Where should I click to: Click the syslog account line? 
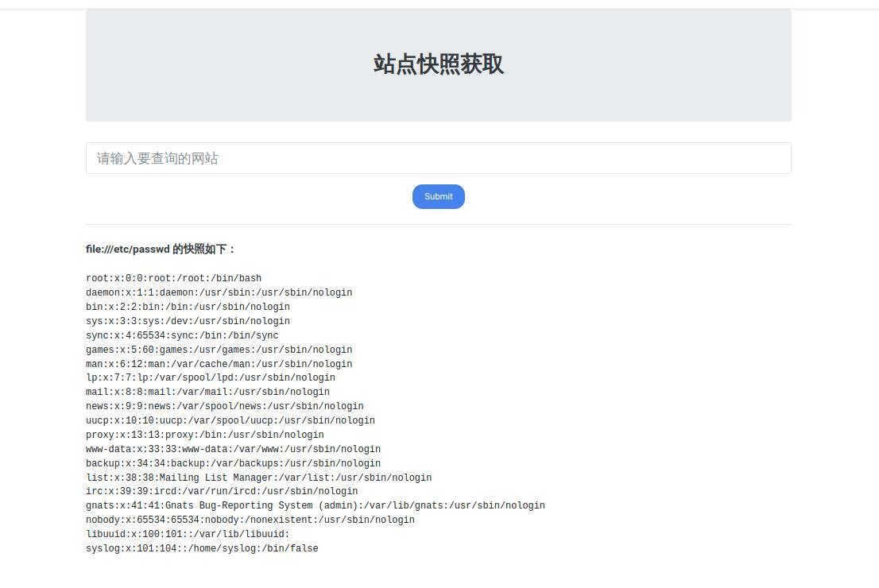point(202,549)
